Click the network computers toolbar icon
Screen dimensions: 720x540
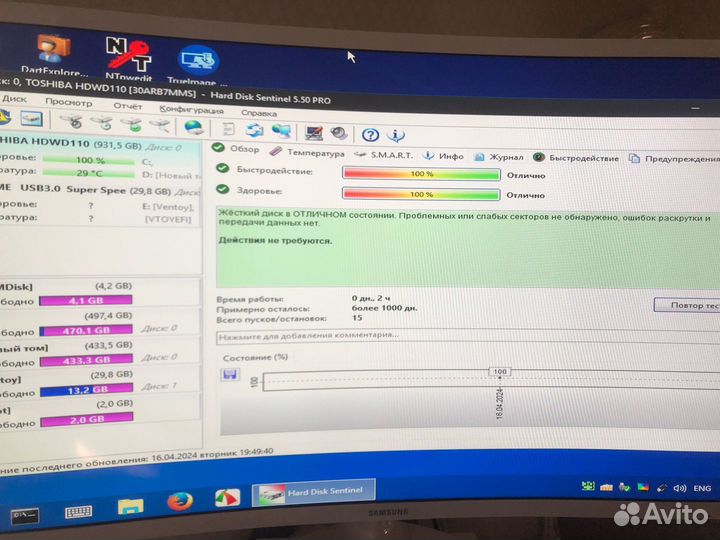coord(281,131)
